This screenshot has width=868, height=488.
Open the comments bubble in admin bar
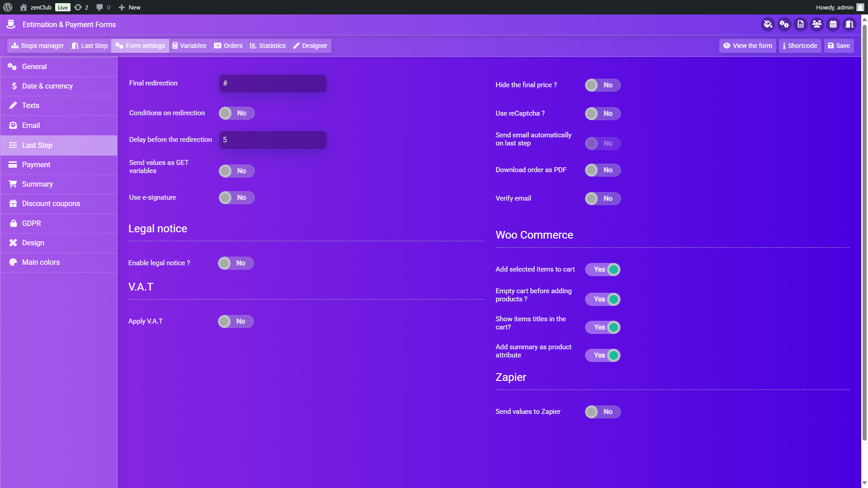tap(103, 7)
